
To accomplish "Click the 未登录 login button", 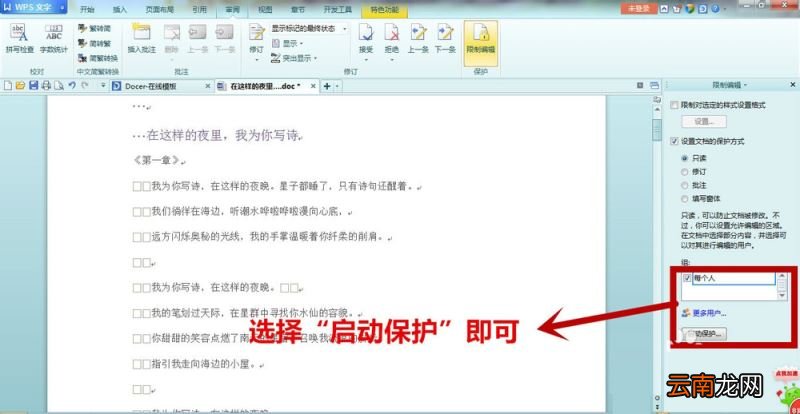I will pyautogui.click(x=638, y=9).
